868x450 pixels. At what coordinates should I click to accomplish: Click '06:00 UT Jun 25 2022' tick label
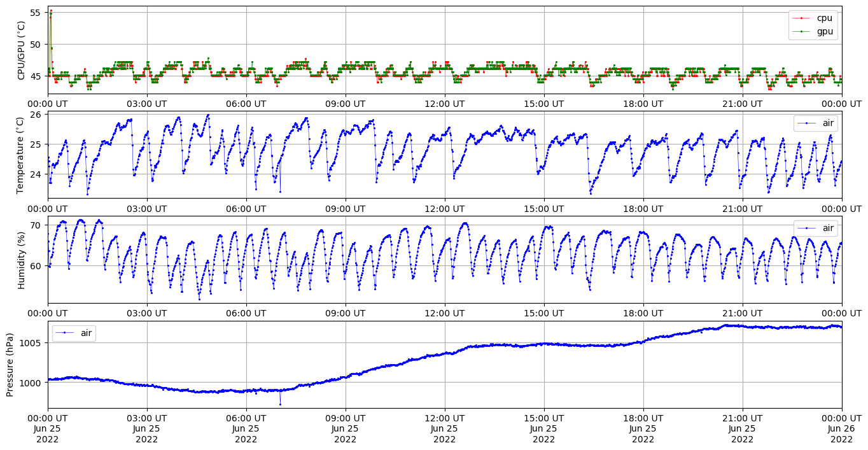point(246,428)
